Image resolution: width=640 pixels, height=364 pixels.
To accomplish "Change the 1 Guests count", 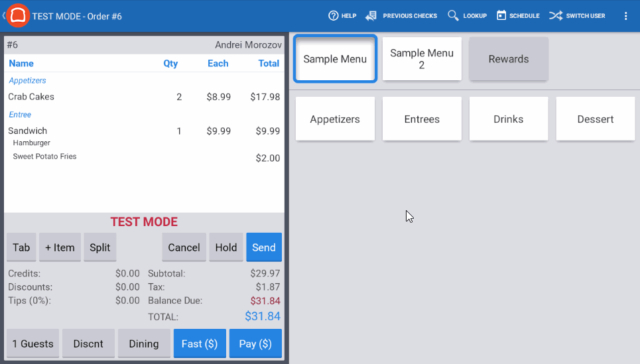I will 33,343.
